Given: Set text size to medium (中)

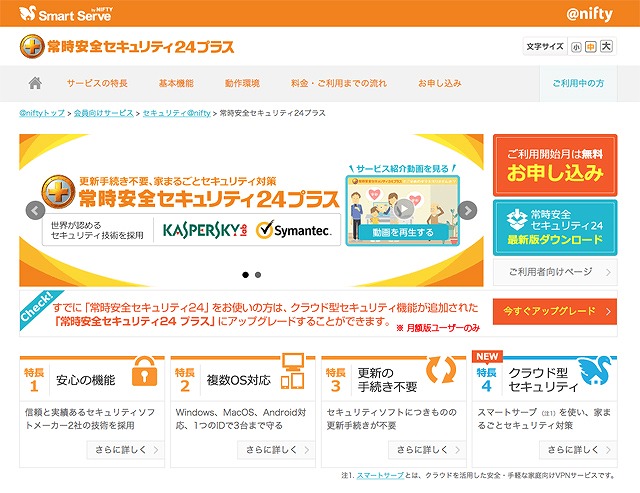Looking at the screenshot, I should [x=590, y=47].
